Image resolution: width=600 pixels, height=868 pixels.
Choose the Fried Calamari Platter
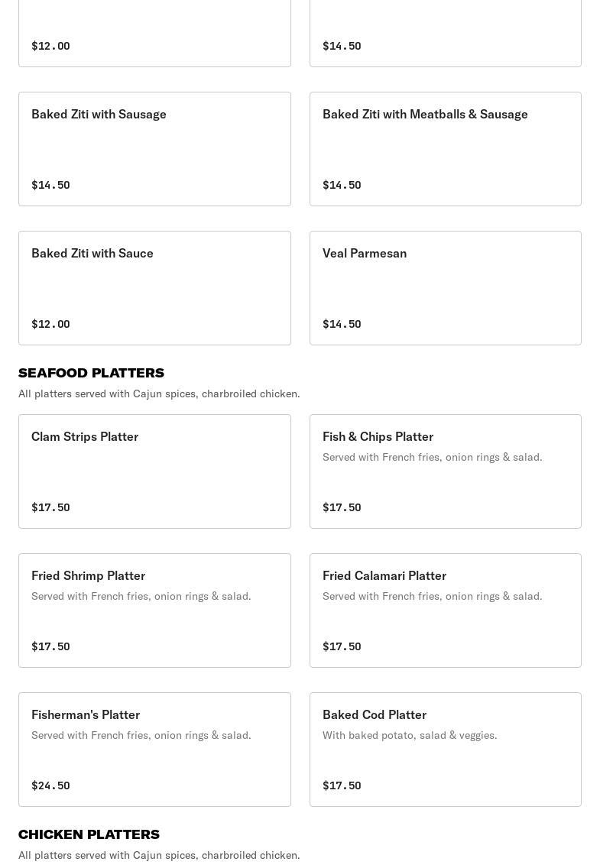pos(384,576)
